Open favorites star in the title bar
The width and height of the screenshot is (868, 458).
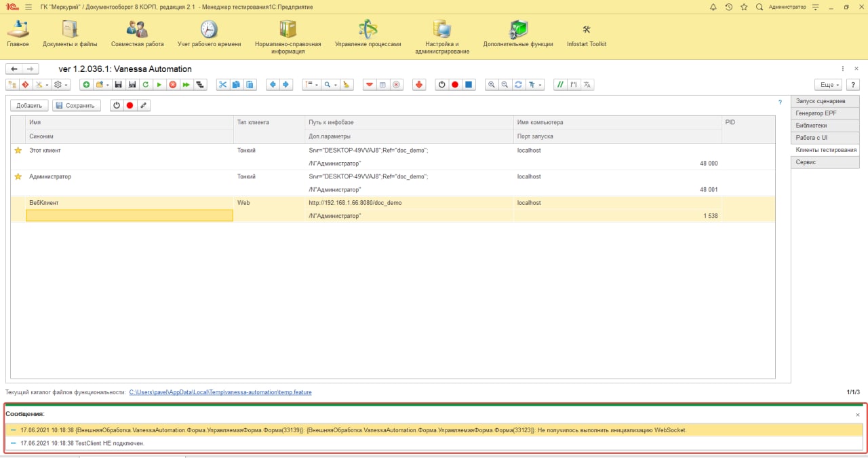point(744,7)
